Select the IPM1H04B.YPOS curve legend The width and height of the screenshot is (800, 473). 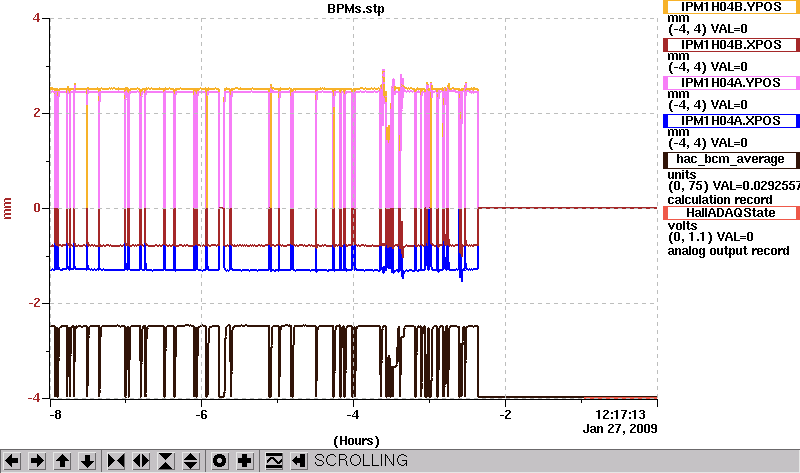(x=731, y=7)
